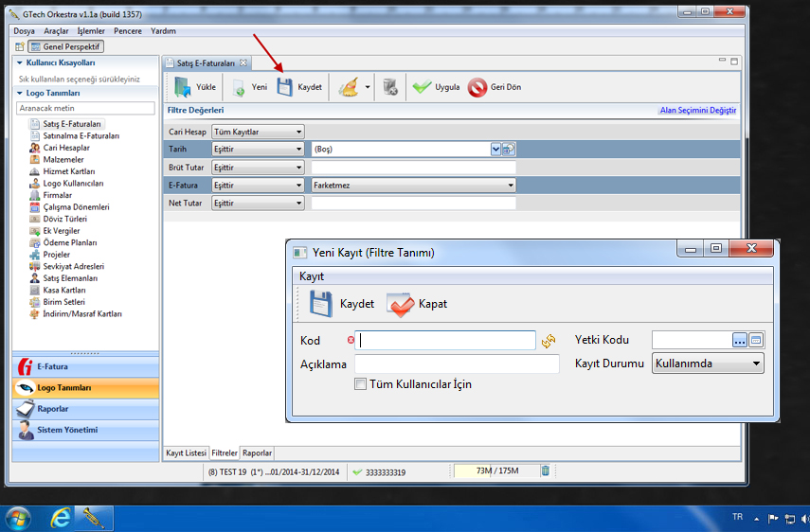The image size is (810, 532).
Task: Expand the Tarih (Boş) date dropdown
Action: (x=495, y=150)
